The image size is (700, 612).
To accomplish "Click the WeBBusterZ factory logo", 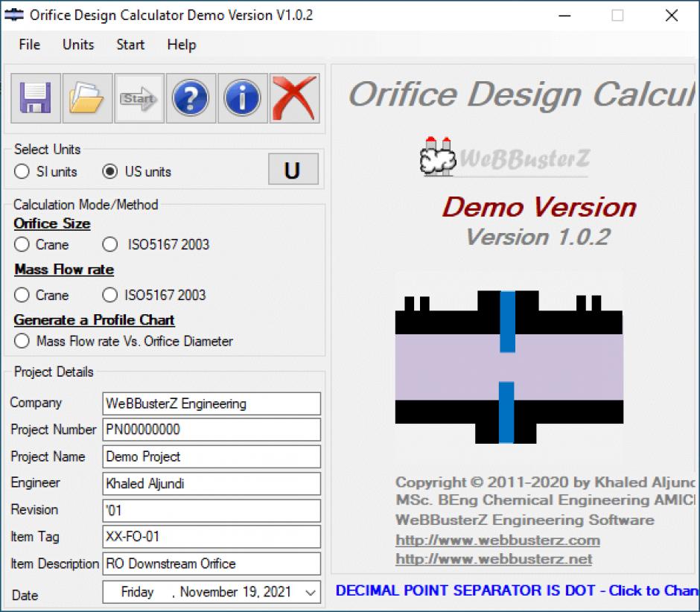I will pos(505,156).
